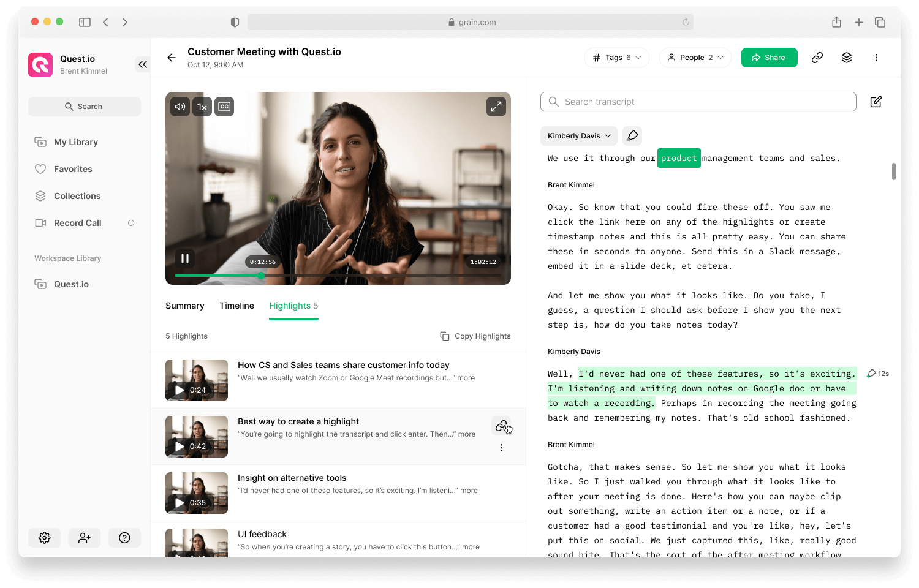The image size is (919, 588).
Task: Toggle the Record Call status circle
Action: click(131, 223)
